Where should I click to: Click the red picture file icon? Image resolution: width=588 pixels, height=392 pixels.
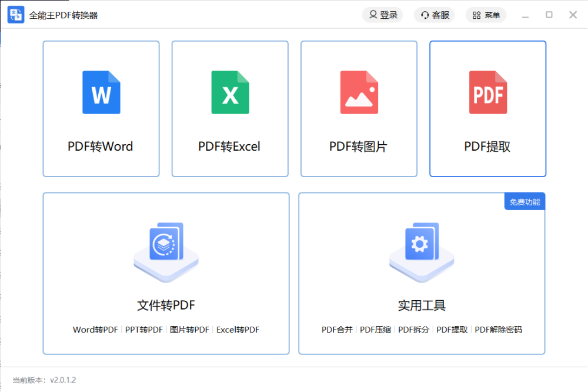pos(359,92)
